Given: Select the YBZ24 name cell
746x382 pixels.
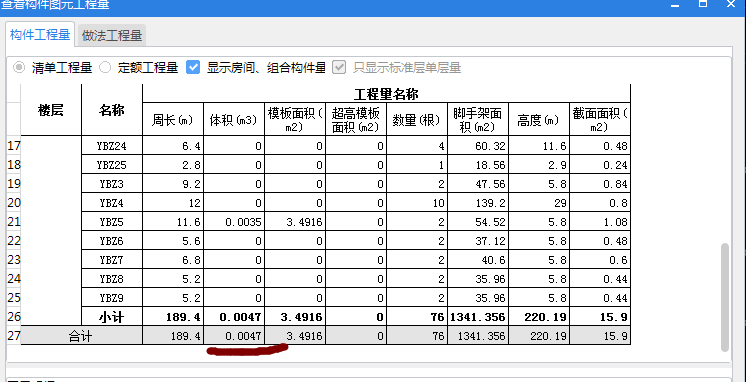Looking at the screenshot, I should pyautogui.click(x=112, y=146).
